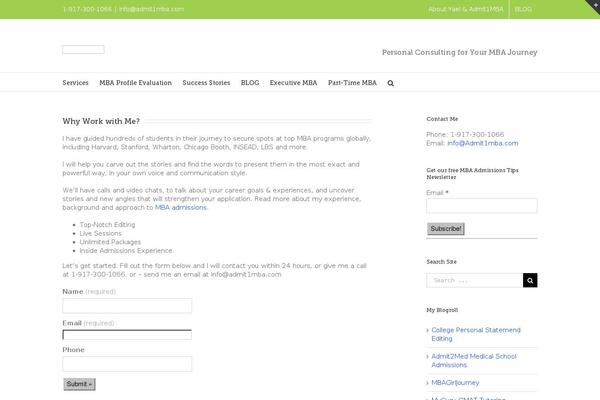The image size is (600, 400).
Task: Click the dark corner toggle at top right
Action: pyautogui.click(x=594, y=5)
